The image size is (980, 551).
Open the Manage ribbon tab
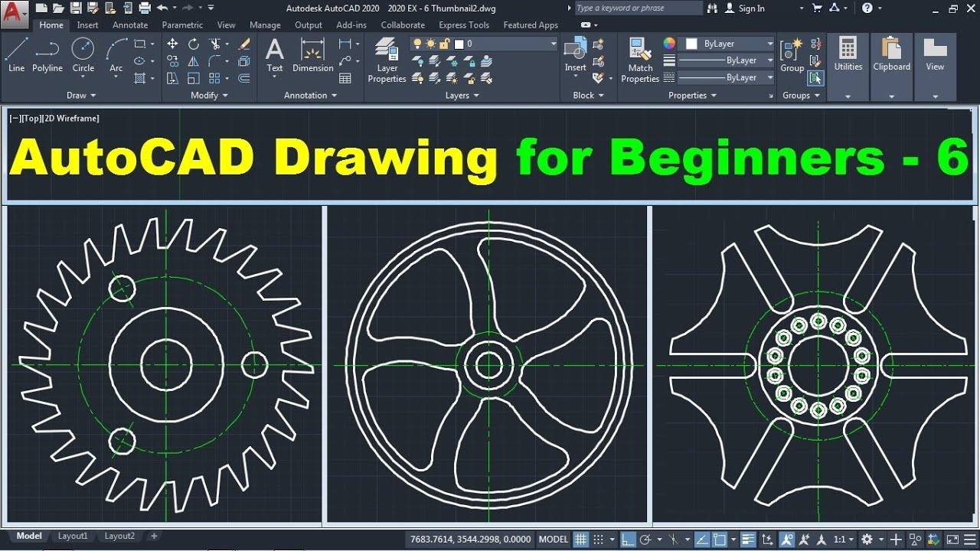click(265, 24)
